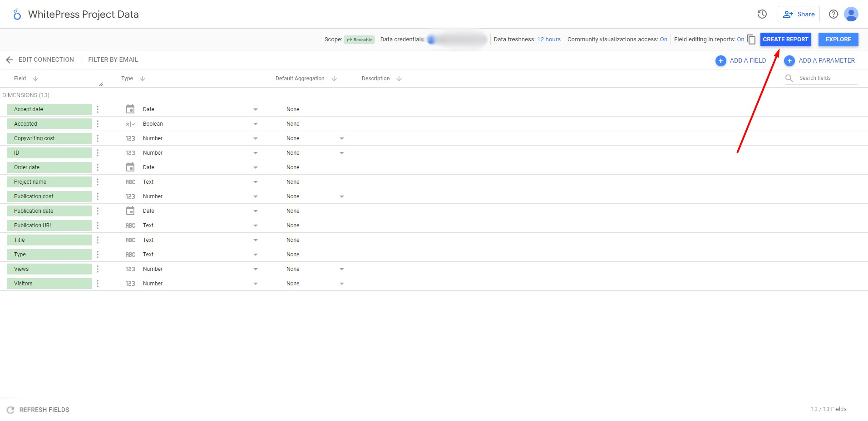Open the three-dot menu for Visitors field
Image resolution: width=868 pixels, height=421 pixels.
[x=98, y=284]
